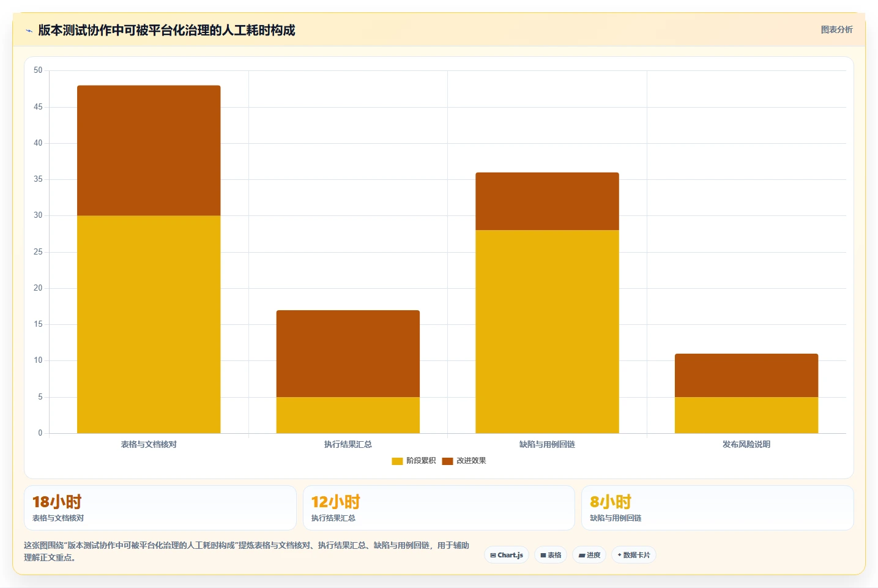Click the yellow segment of 发布风险说明 bar

[x=746, y=415]
